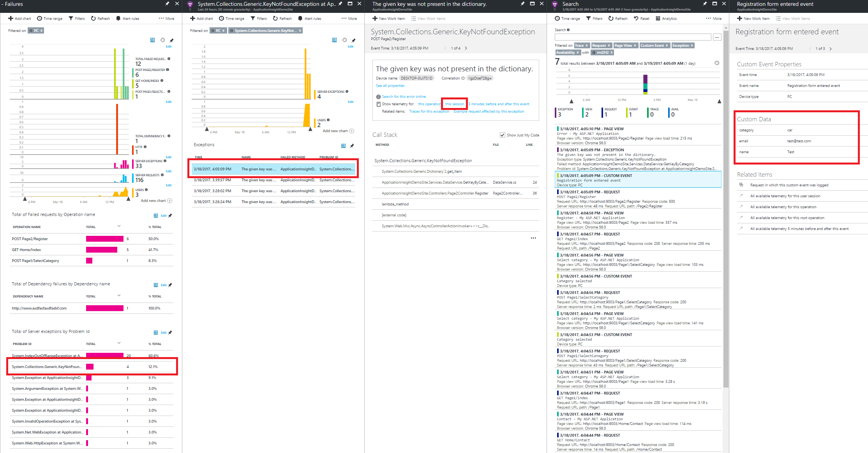Remove the Availability filter chip
This screenshot has height=453, width=868.
click(577, 53)
